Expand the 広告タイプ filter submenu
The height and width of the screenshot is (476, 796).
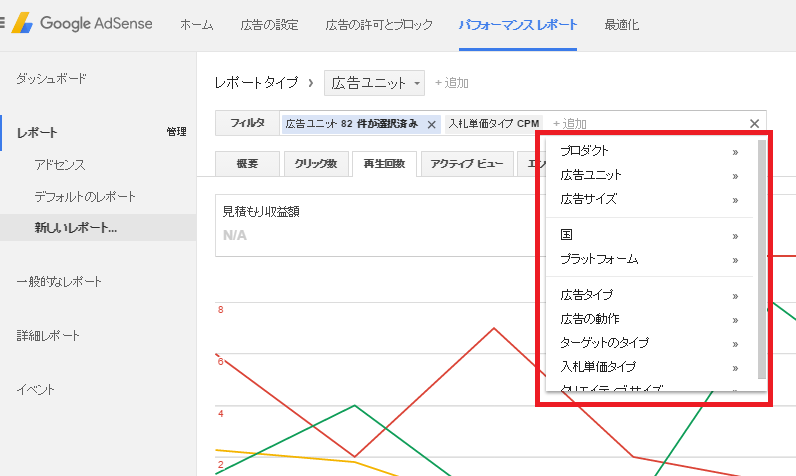(x=649, y=295)
